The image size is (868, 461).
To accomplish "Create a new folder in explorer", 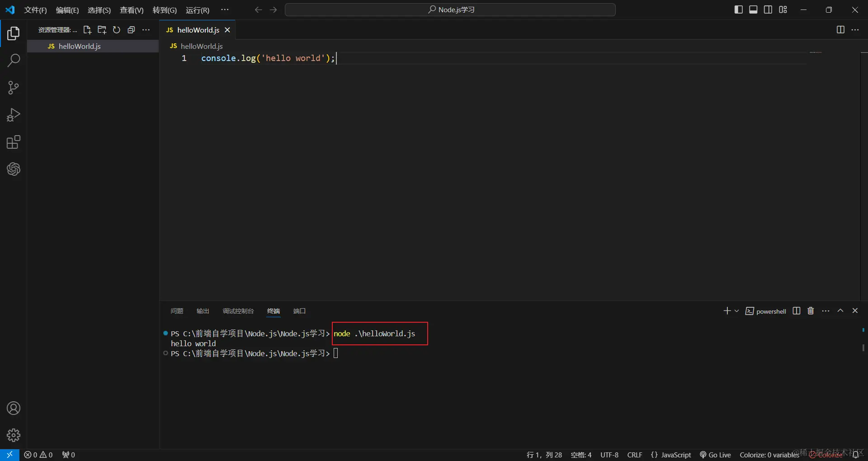I will [x=102, y=30].
